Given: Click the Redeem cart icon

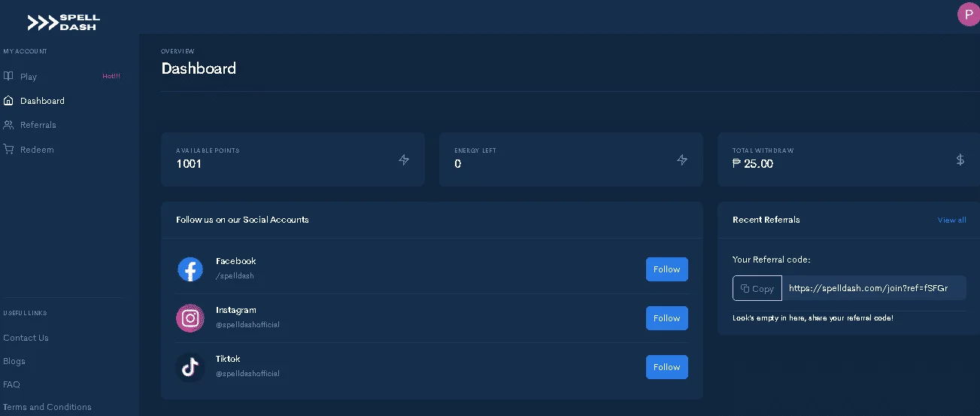Looking at the screenshot, I should [8, 149].
